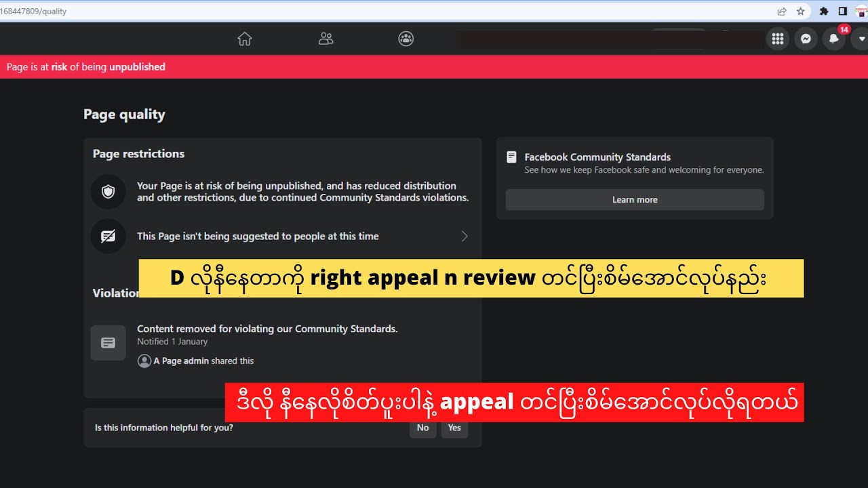Click the browser share page icon

[x=782, y=11]
